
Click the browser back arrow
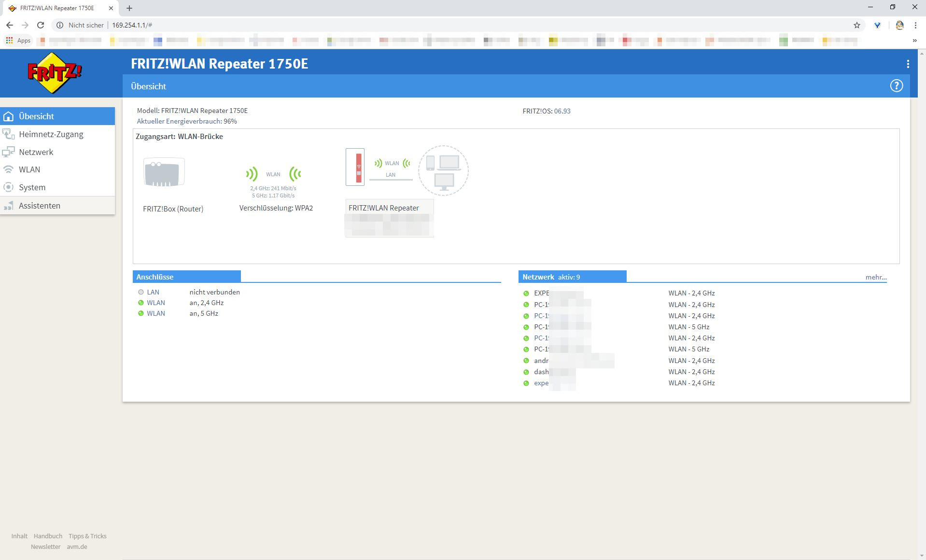[x=10, y=25]
